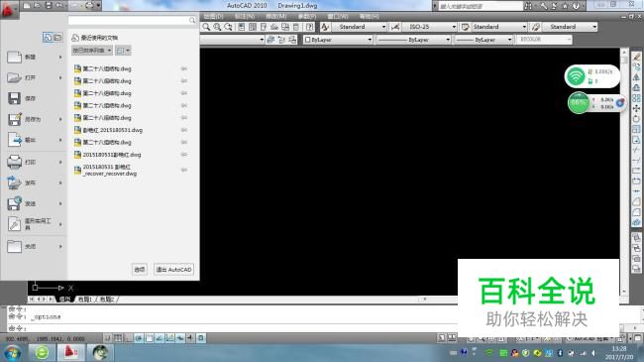Click the Zoom Previous toolbar icon
This screenshot has width=644, height=362.
click(x=228, y=27)
